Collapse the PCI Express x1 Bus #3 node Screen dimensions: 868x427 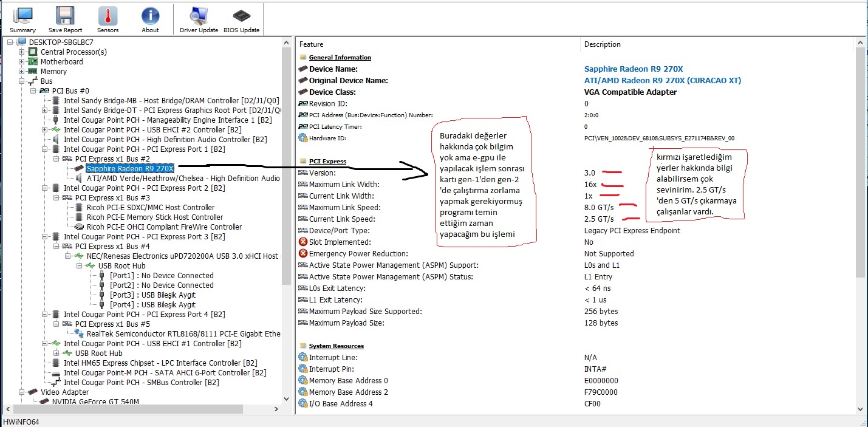pyautogui.click(x=56, y=197)
